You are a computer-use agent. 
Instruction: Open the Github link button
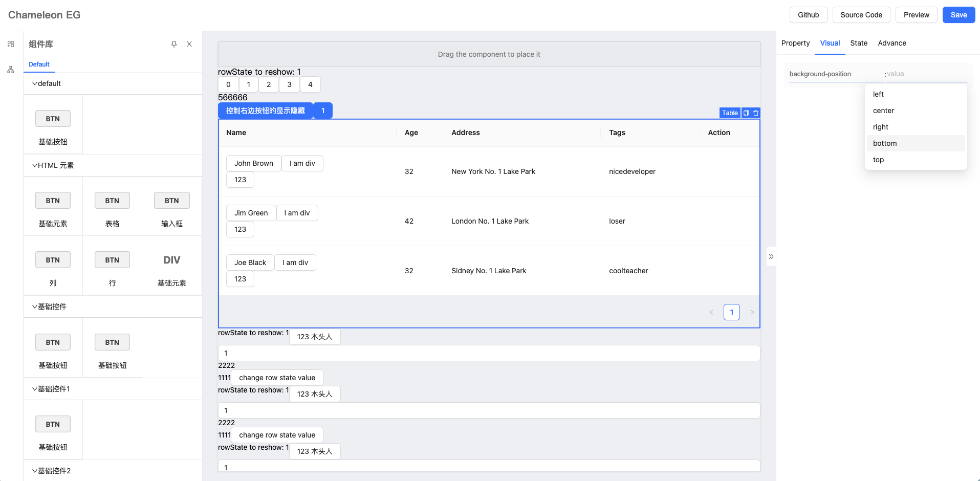coord(808,15)
